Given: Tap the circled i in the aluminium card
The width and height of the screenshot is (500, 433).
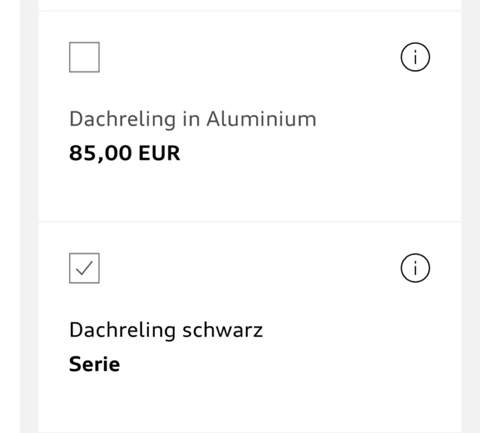Looking at the screenshot, I should tap(415, 57).
